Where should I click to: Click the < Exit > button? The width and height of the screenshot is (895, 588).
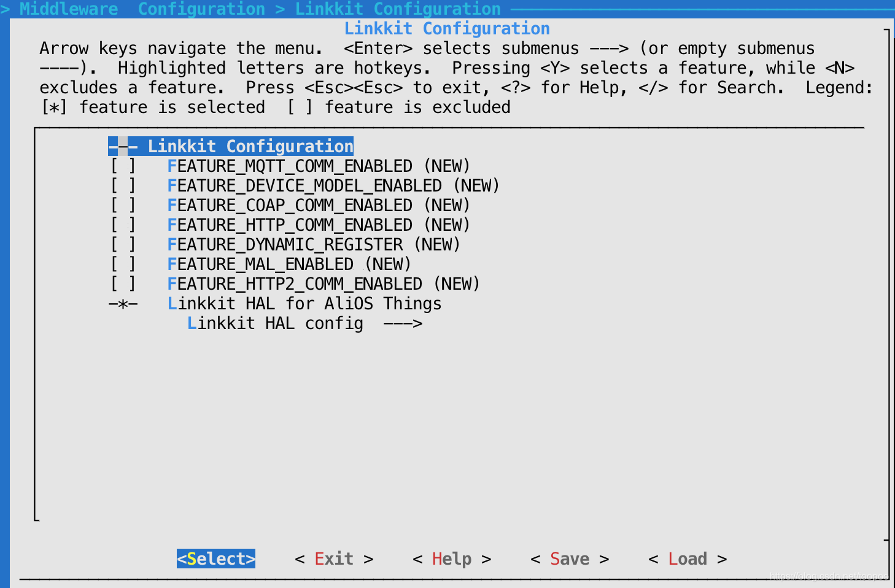point(334,559)
